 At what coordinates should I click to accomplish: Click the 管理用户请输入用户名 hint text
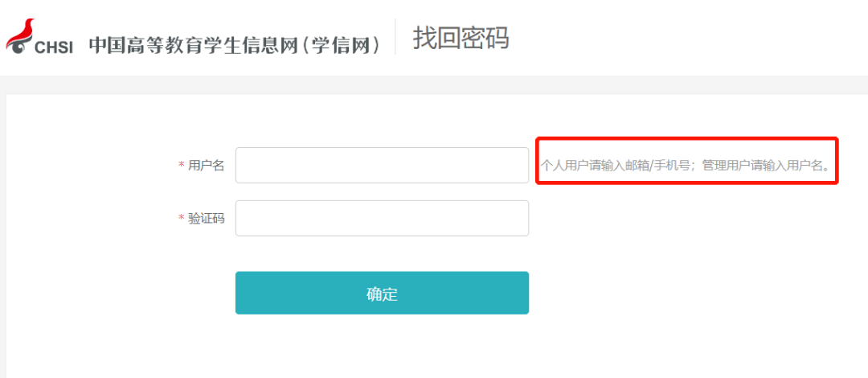763,166
